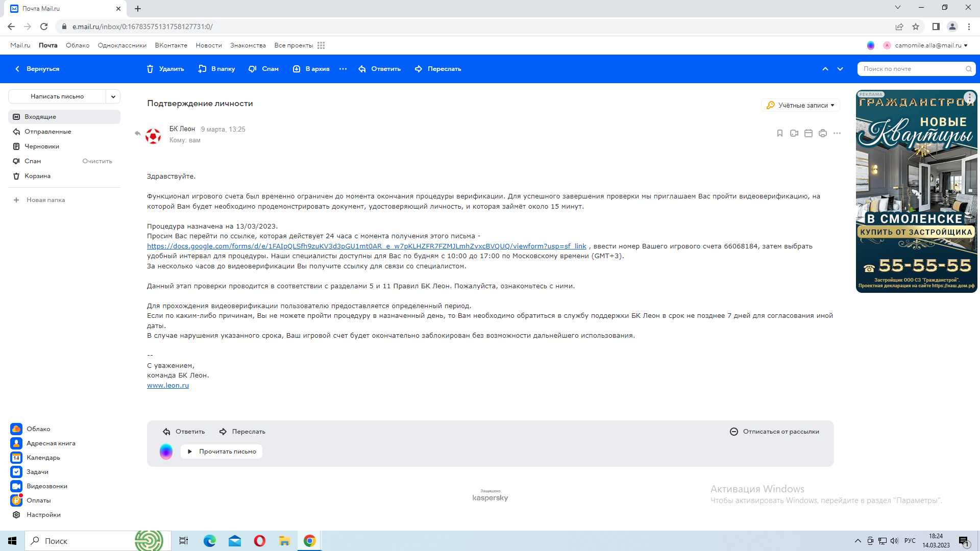Play Прочитать письмо audio reading
The width and height of the screenshot is (980, 551).
(x=222, y=452)
